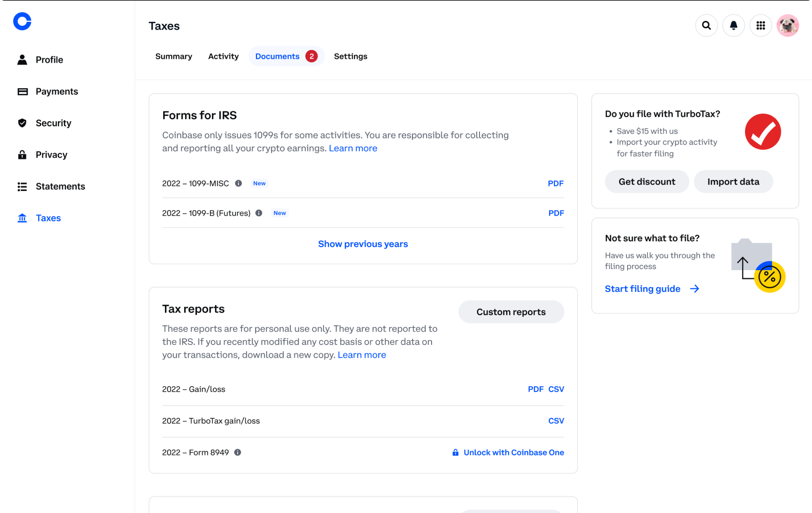Show info icon for Form 8949
This screenshot has width=812, height=513.
click(238, 452)
